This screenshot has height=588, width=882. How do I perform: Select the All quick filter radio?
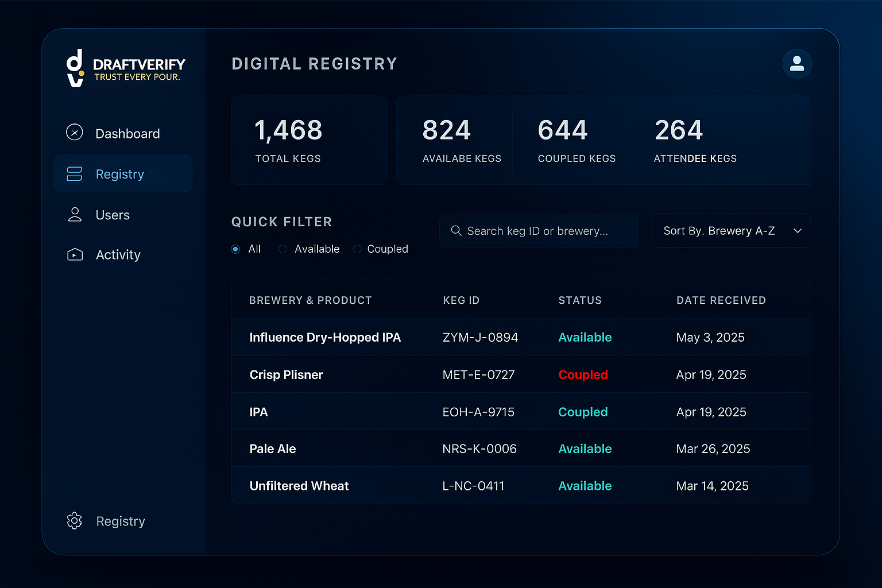pos(235,249)
